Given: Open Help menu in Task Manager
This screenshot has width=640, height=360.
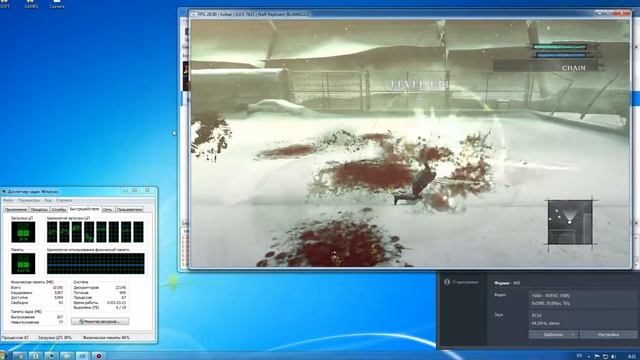Looking at the screenshot, I should point(64,200).
